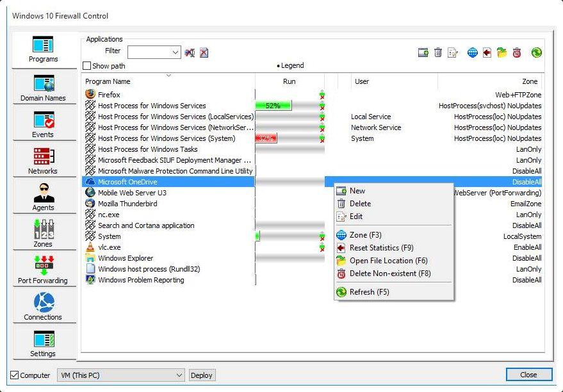Image resolution: width=563 pixels, height=392 pixels.
Task: Select Windows Problem Reporting row
Action: point(311,280)
